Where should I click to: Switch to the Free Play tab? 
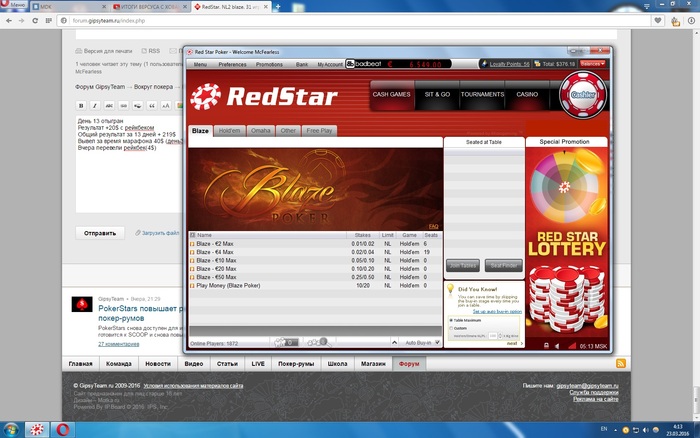click(x=319, y=131)
